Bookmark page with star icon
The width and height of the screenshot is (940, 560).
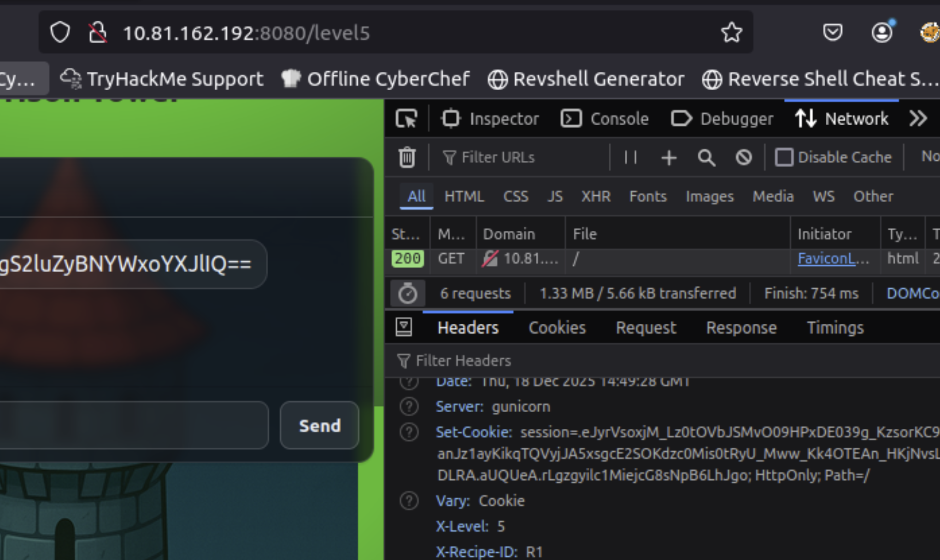[x=731, y=33]
